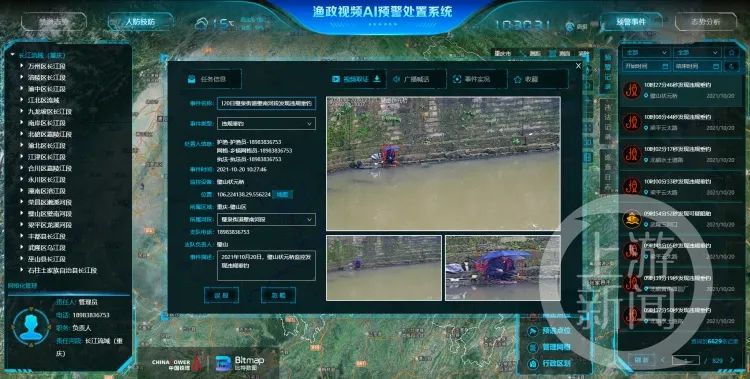Click the user avatar in responsible-person panel
The height and width of the screenshot is (379, 750).
pos(31,327)
